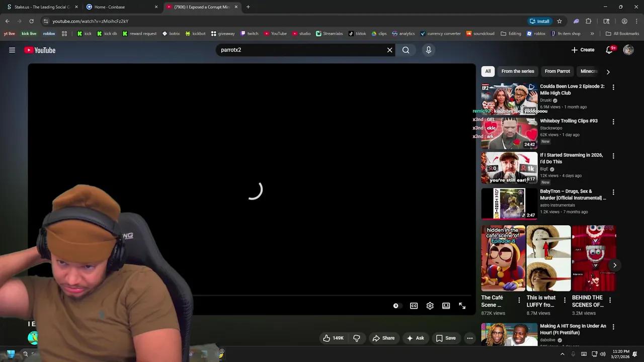Adjust the system volume from the taskbar
This screenshot has width=644, height=362.
coord(602,353)
